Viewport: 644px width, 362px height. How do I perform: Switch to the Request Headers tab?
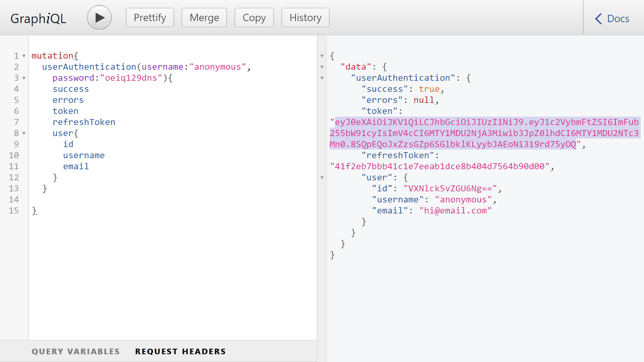(180, 352)
